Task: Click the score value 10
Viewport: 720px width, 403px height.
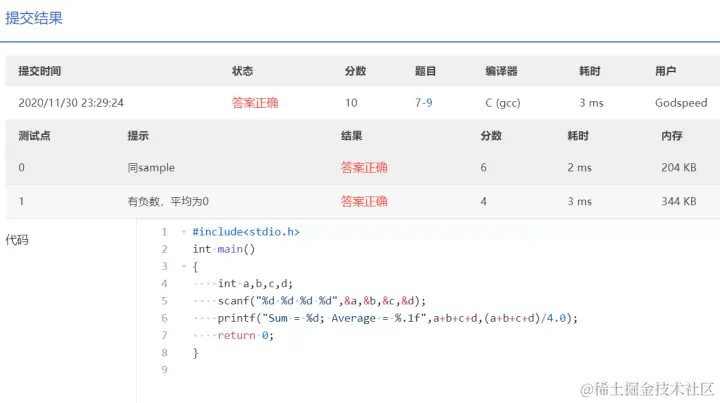Action: point(351,103)
